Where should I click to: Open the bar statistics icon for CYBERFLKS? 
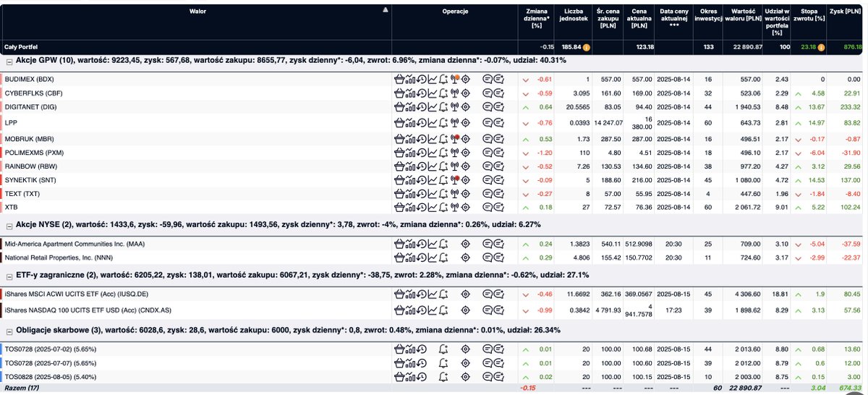click(x=410, y=93)
